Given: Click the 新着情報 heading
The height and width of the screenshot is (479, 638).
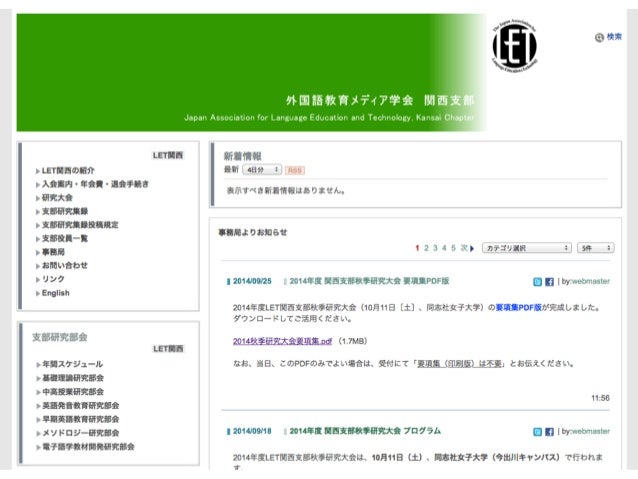Looking at the screenshot, I should click(243, 156).
